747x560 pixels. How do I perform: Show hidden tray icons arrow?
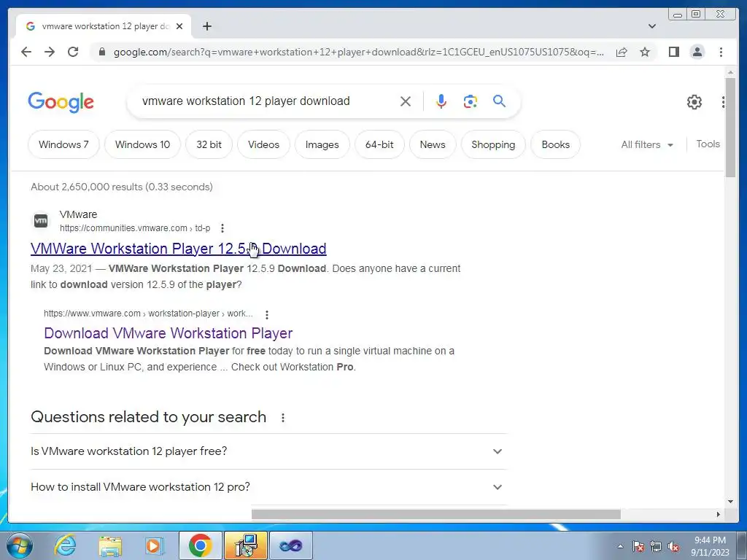coord(620,546)
